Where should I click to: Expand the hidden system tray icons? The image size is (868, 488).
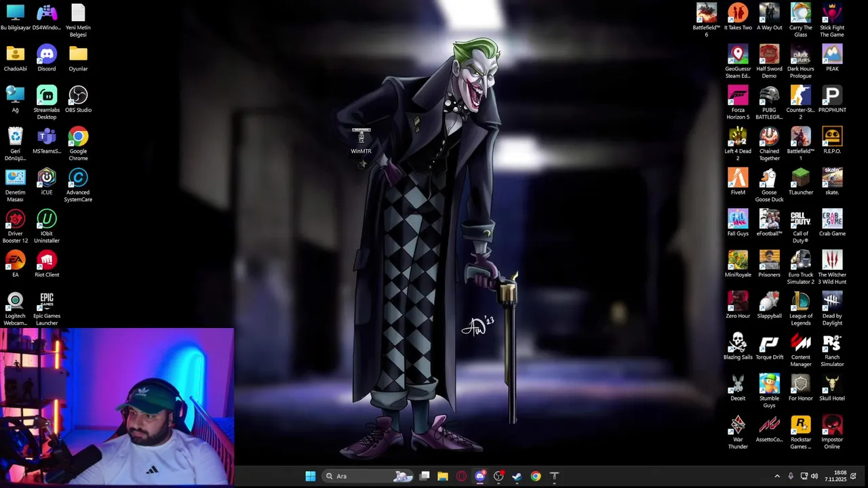coord(777,476)
